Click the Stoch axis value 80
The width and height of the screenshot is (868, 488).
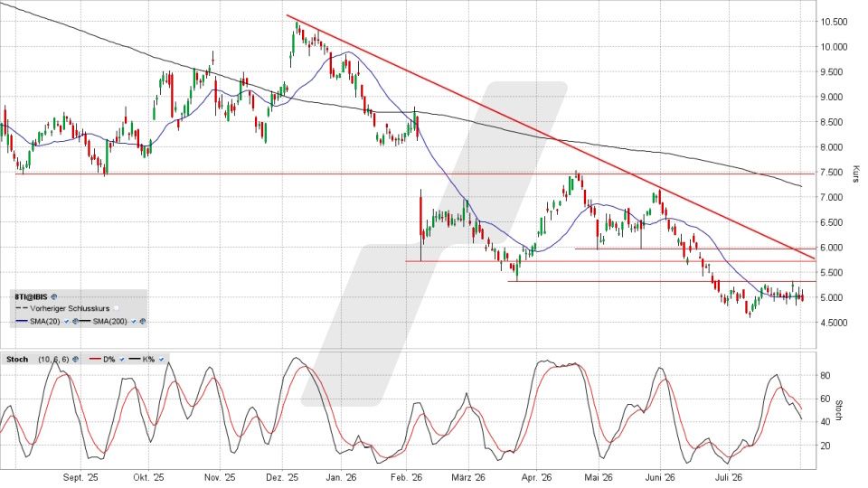826,376
